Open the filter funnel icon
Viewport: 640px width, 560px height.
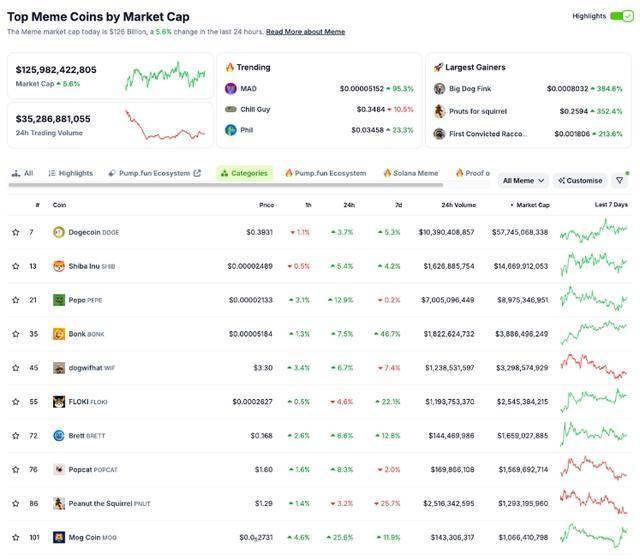click(619, 180)
